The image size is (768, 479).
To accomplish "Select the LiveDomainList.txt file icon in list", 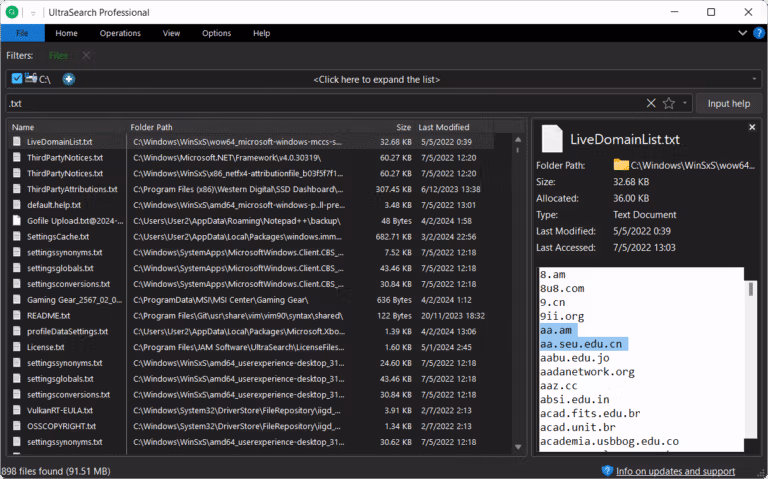I will (x=17, y=142).
